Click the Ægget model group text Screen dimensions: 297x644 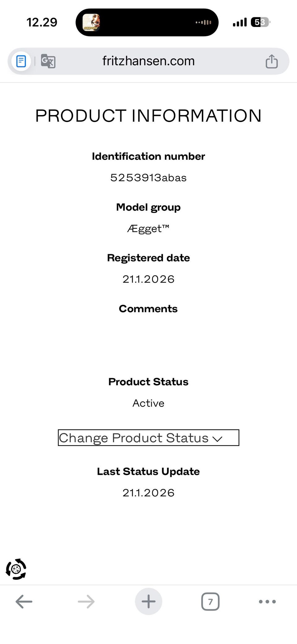[148, 229]
